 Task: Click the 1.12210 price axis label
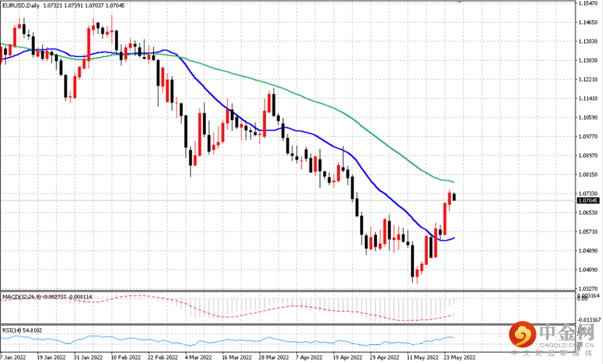click(589, 80)
